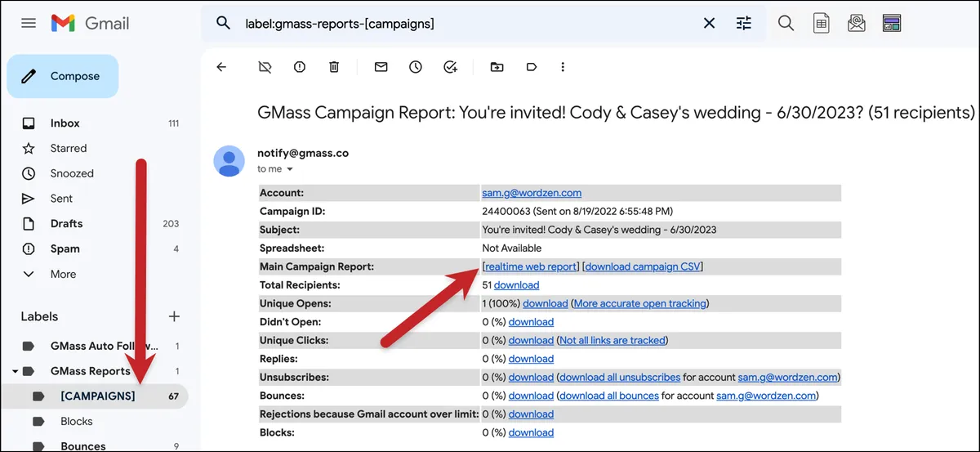This screenshot has height=452, width=980.
Task: Click the GMass window icon at top right
Action: (x=891, y=23)
